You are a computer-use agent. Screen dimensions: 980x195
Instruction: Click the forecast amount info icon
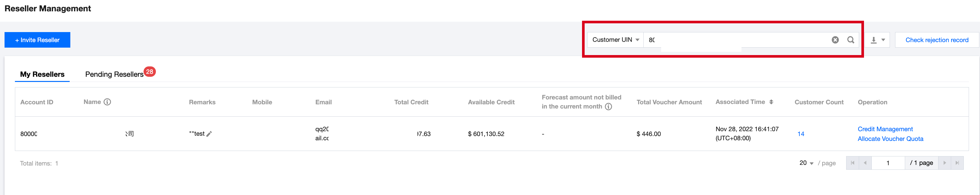pyautogui.click(x=609, y=107)
